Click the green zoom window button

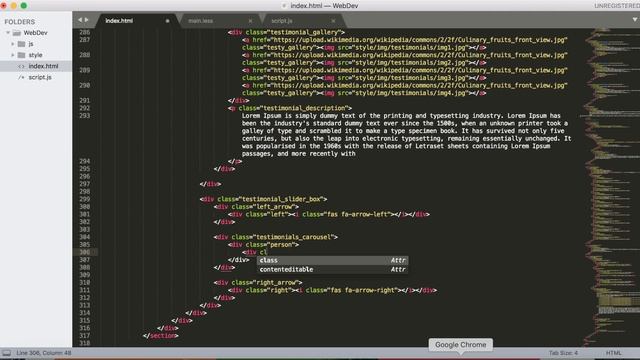24,6
